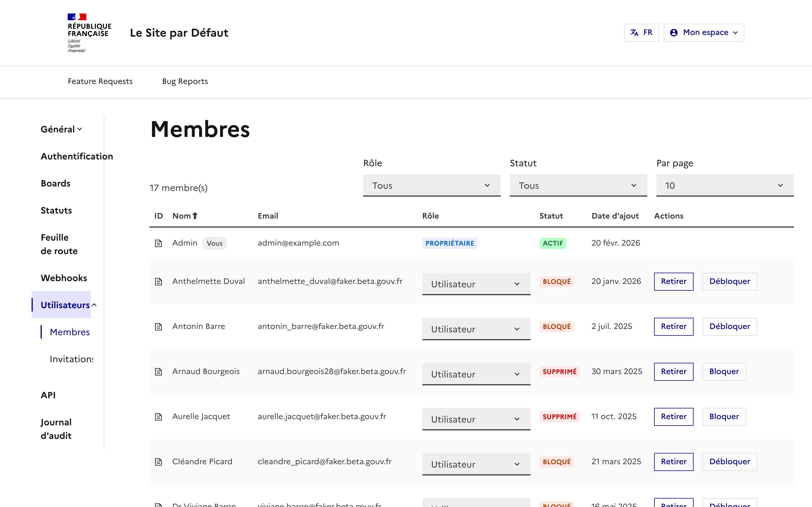Open the Feature Requests page

point(100,81)
